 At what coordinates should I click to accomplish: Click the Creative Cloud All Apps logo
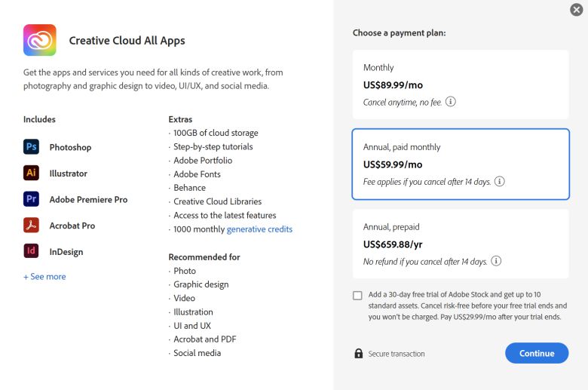click(39, 40)
